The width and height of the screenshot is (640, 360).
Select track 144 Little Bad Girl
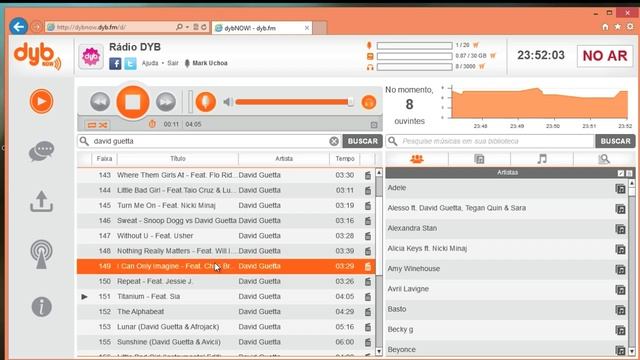click(226, 190)
